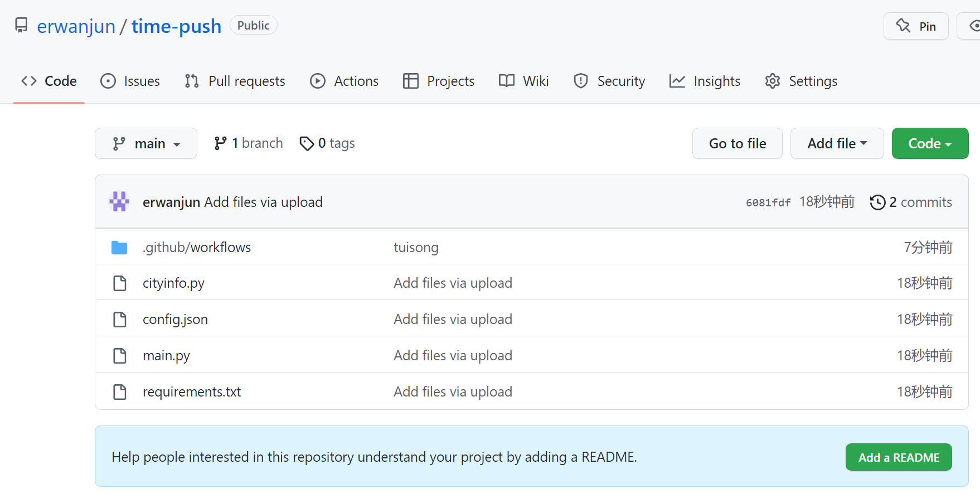Open the main.py file
This screenshot has width=980, height=498.
pyautogui.click(x=166, y=356)
